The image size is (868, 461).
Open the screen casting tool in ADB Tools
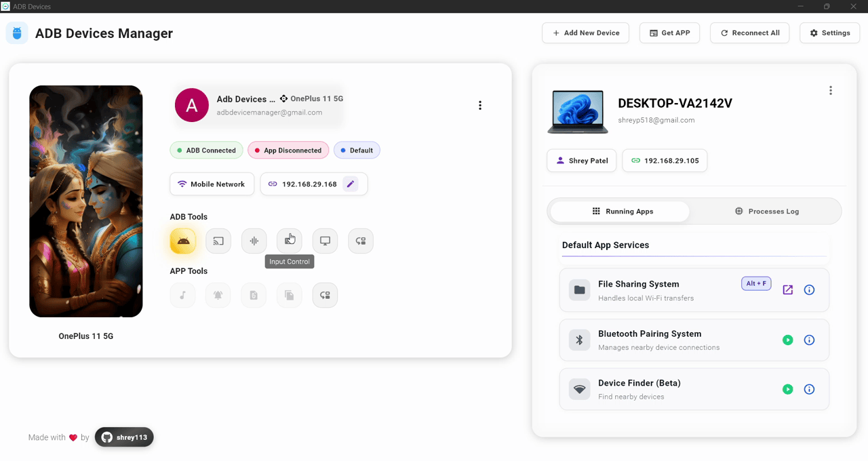pos(218,241)
